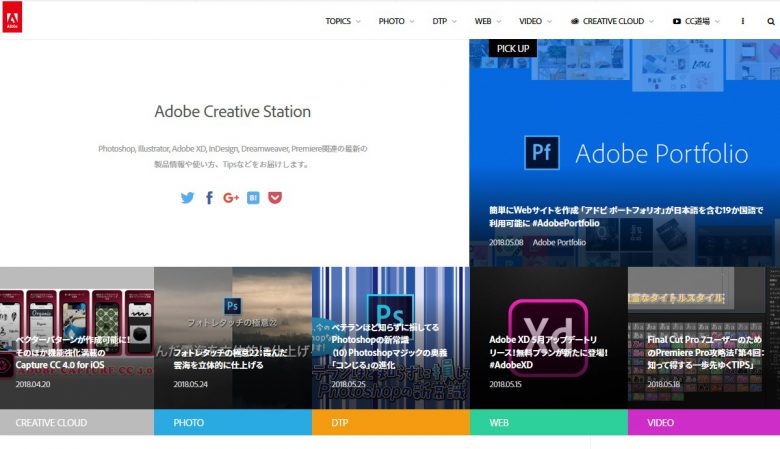Share on Twitter via bird icon
This screenshot has height=449, width=780.
pyautogui.click(x=188, y=198)
